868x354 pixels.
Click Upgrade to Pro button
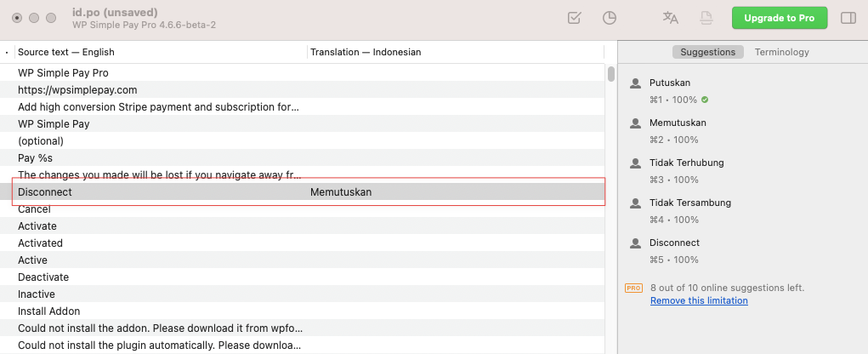[779, 18]
